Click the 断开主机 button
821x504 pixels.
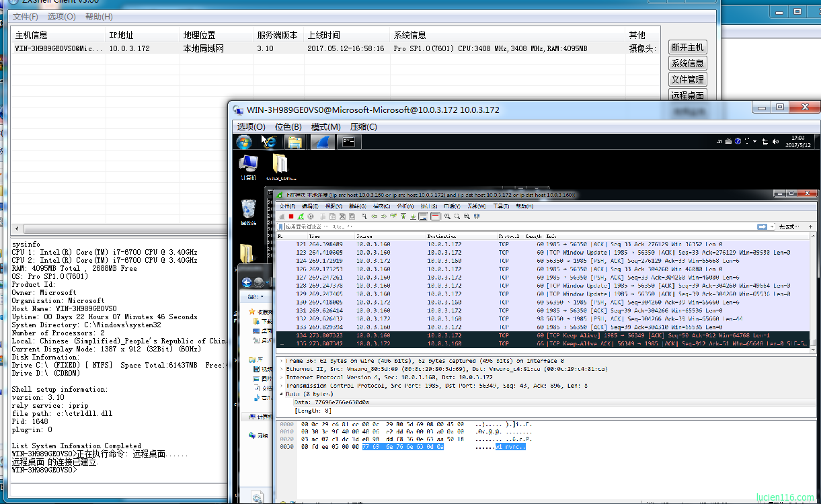pyautogui.click(x=687, y=47)
